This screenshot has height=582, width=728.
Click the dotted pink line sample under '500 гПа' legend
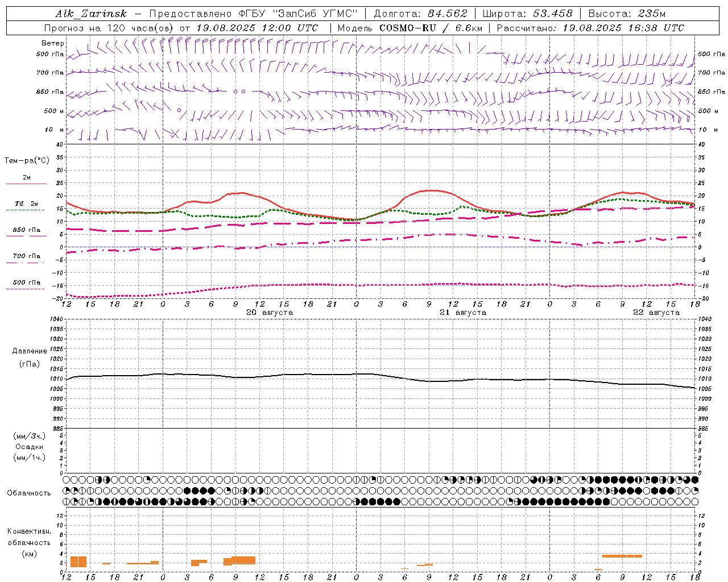tap(26, 289)
